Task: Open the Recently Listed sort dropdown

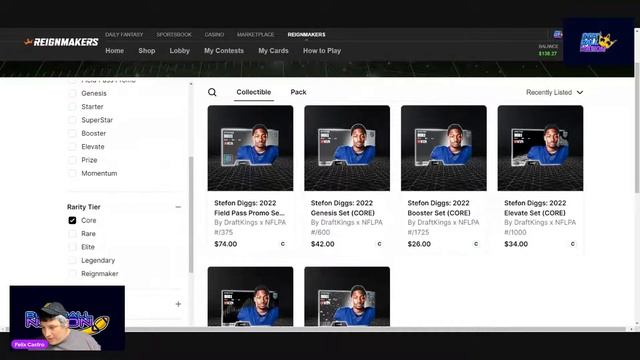Action: [x=554, y=92]
